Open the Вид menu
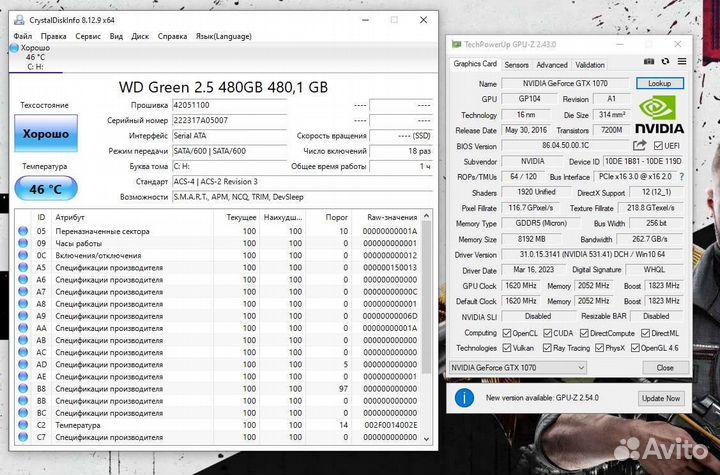The image size is (720, 475). [116, 36]
